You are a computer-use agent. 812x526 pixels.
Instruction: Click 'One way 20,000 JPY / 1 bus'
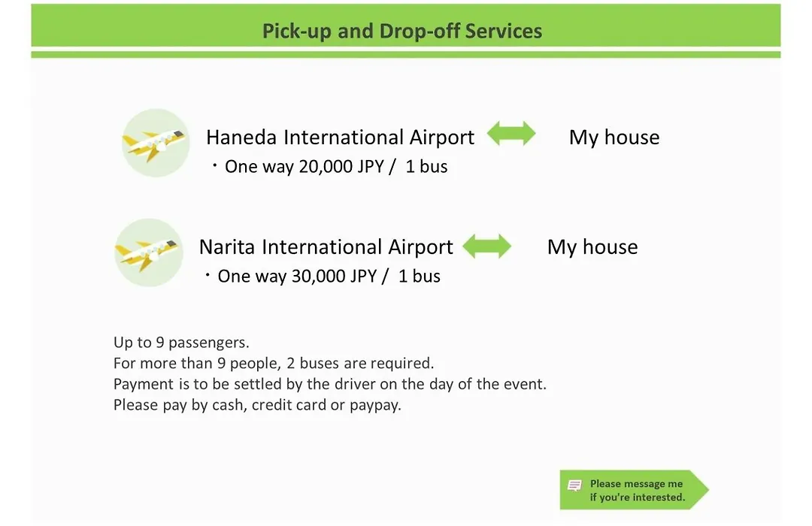336,167
